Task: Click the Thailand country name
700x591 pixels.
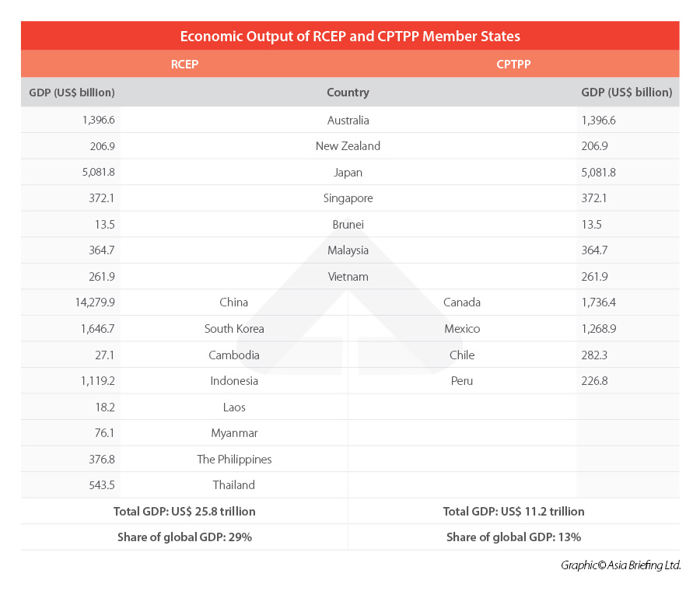Action: (x=233, y=485)
